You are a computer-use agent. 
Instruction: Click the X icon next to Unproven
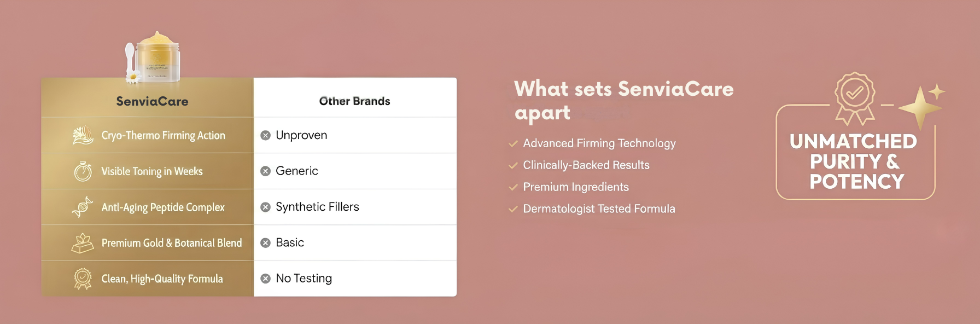coord(266,135)
